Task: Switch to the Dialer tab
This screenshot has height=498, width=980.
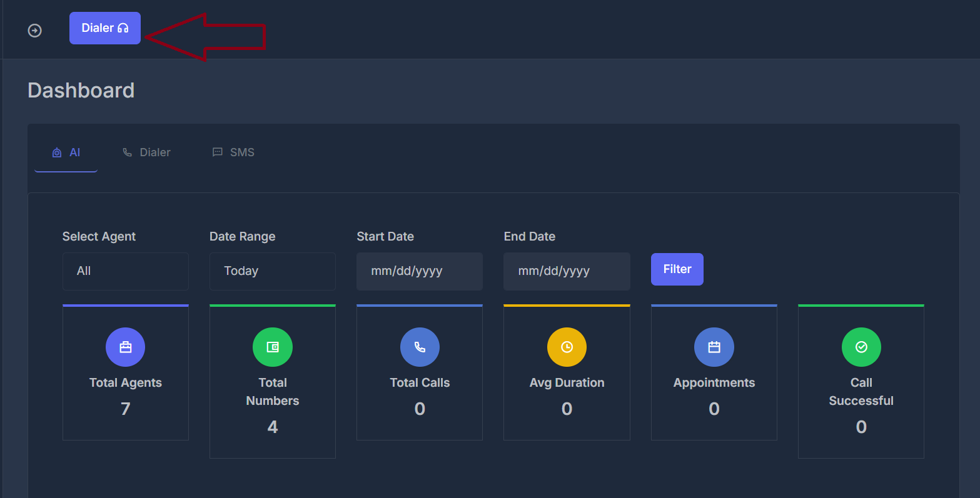Action: [146, 152]
